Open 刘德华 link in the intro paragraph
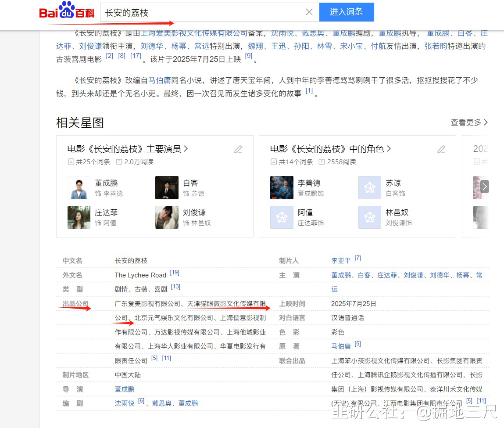 coord(152,46)
